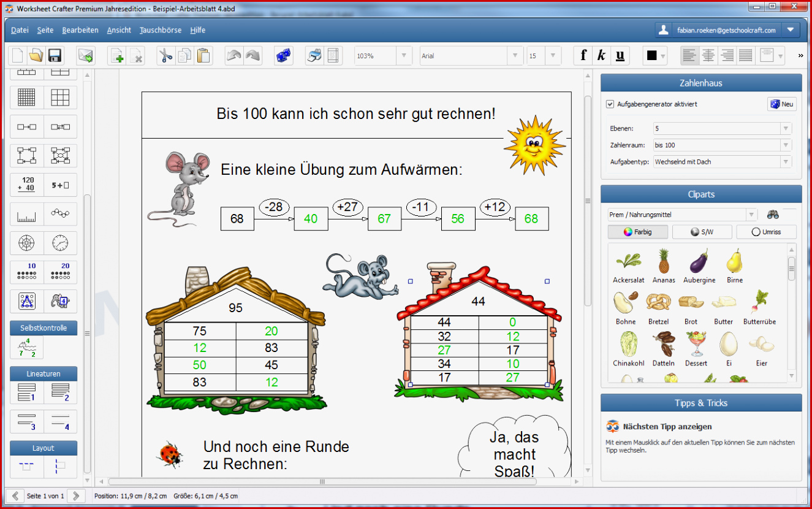
Task: Go to next page arrow button
Action: pos(76,496)
